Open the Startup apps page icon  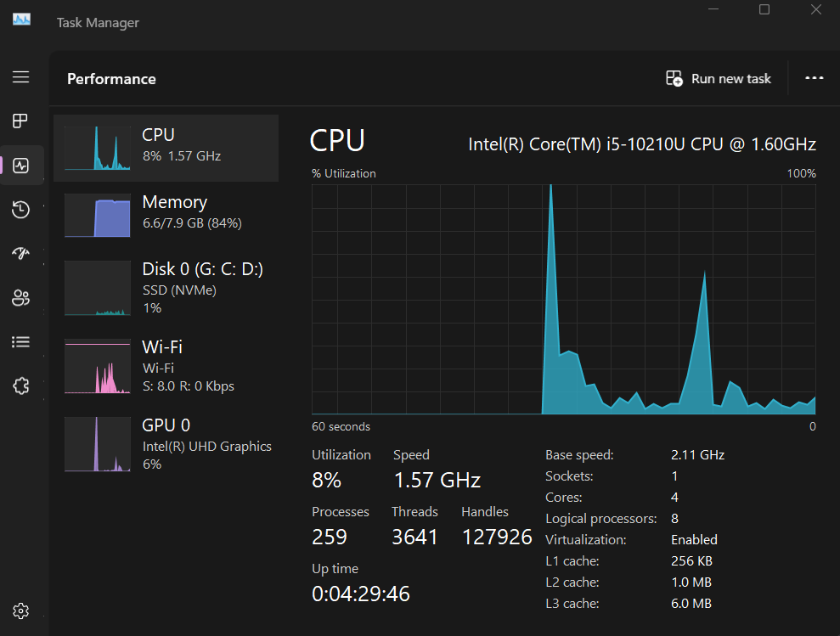pyautogui.click(x=21, y=253)
